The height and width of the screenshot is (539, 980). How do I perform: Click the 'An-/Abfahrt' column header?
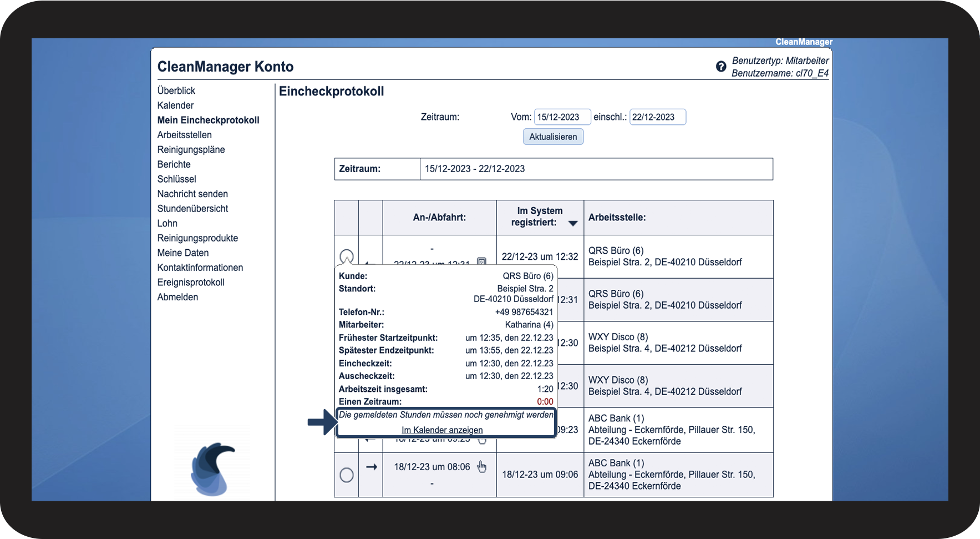click(439, 218)
